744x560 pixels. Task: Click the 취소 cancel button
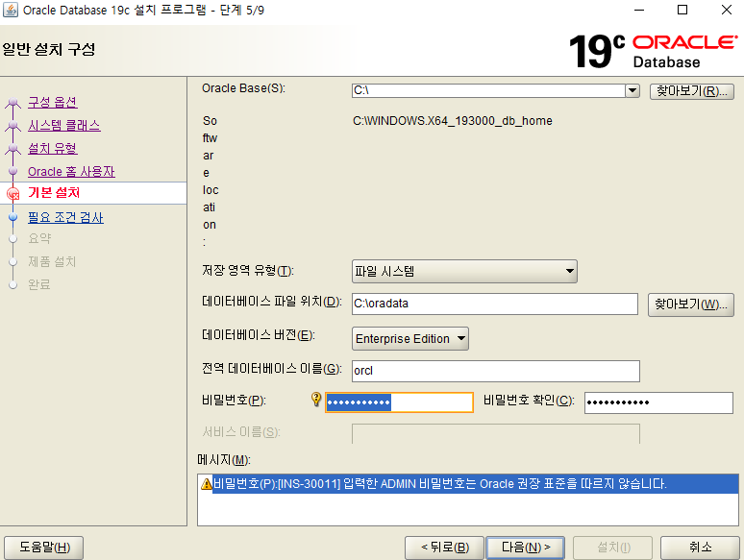click(701, 548)
